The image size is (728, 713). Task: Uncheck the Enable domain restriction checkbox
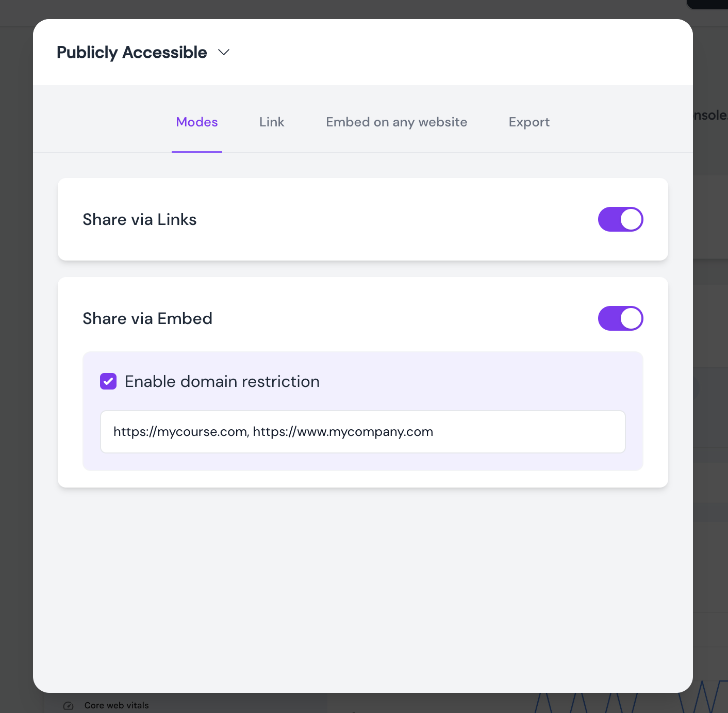pos(108,381)
